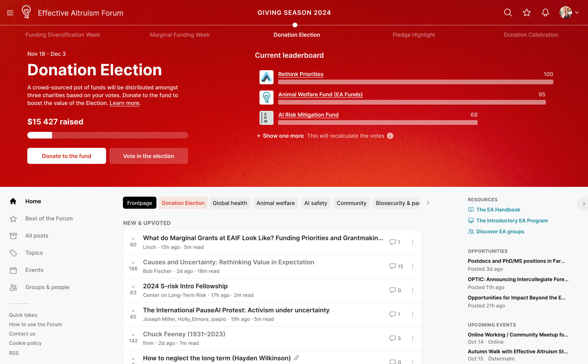This screenshot has height=364, width=588.
Task: Open The Introductory EA Program resource
Action: [512, 220]
